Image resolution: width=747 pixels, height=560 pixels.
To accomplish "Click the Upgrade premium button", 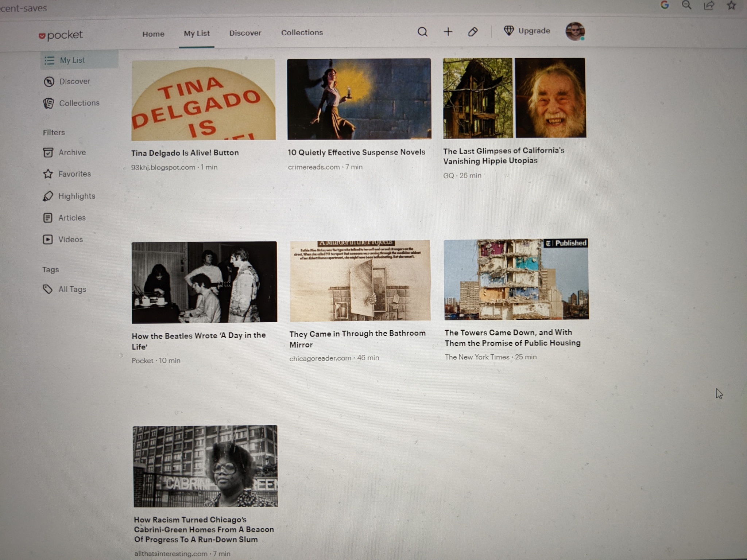I will click(527, 31).
